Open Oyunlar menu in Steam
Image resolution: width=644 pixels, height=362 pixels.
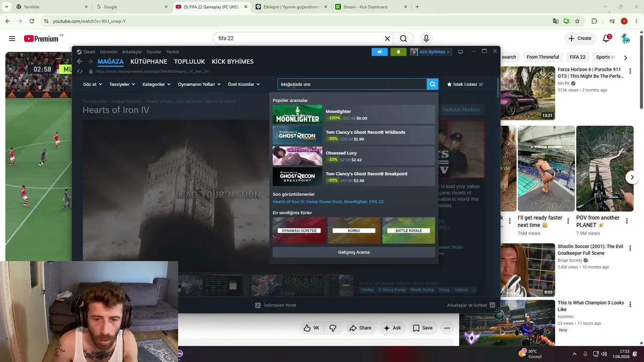click(x=154, y=52)
